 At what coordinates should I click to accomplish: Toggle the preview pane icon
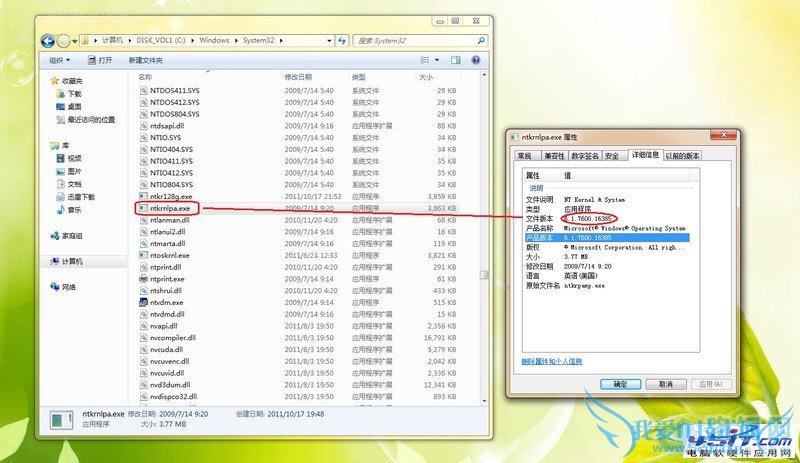(456, 60)
